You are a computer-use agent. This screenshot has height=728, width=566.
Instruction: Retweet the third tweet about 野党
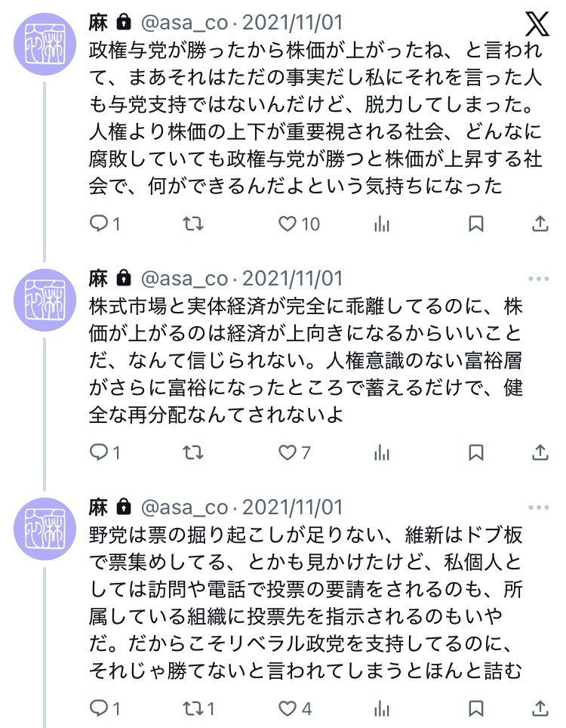coord(193,708)
